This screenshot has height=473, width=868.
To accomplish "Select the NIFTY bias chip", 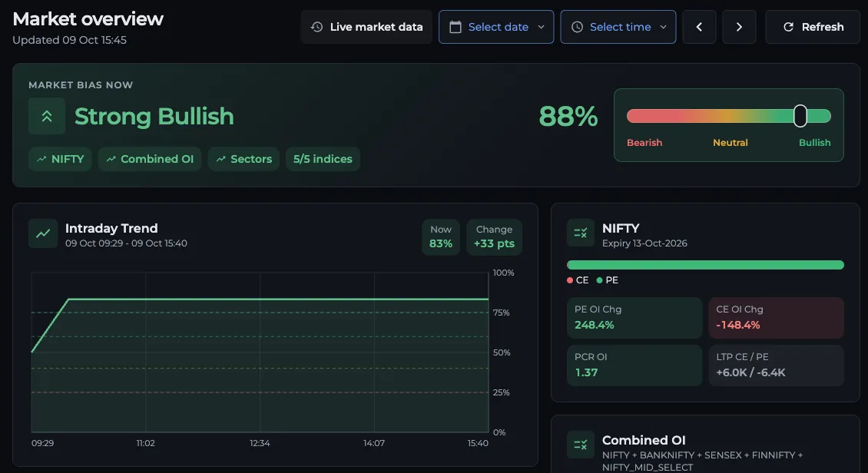I will tap(60, 159).
